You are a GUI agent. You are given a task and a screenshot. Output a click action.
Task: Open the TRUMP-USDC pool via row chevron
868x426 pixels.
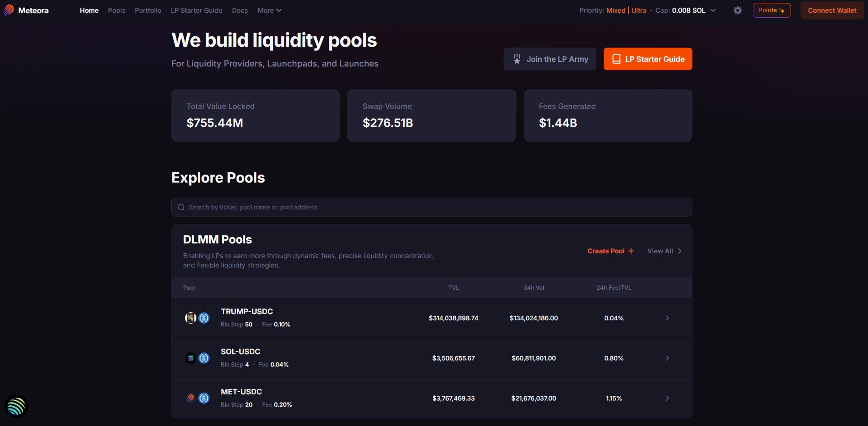point(667,317)
